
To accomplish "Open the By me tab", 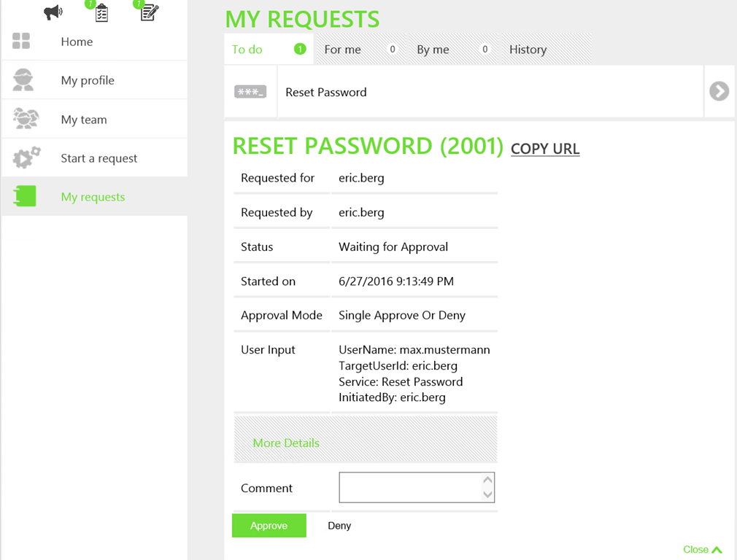I will point(433,50).
